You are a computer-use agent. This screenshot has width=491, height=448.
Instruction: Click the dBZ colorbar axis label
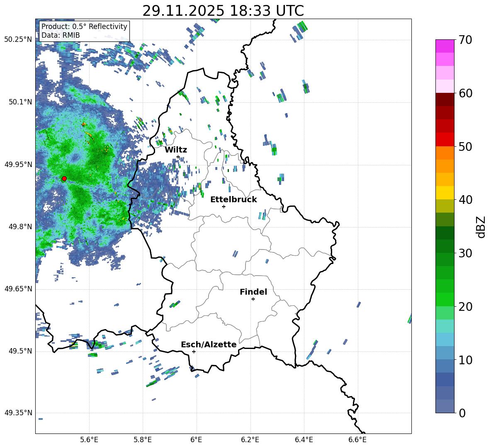pos(481,227)
